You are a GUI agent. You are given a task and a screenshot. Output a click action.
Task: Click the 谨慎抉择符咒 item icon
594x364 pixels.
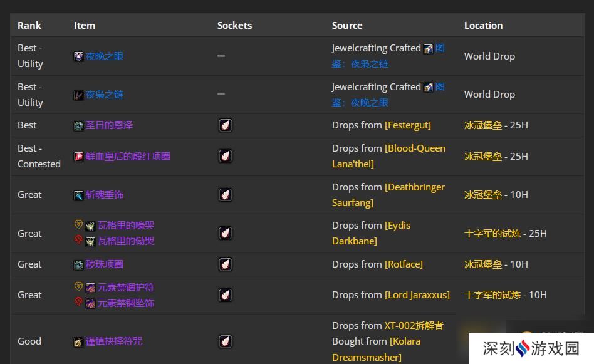(78, 342)
